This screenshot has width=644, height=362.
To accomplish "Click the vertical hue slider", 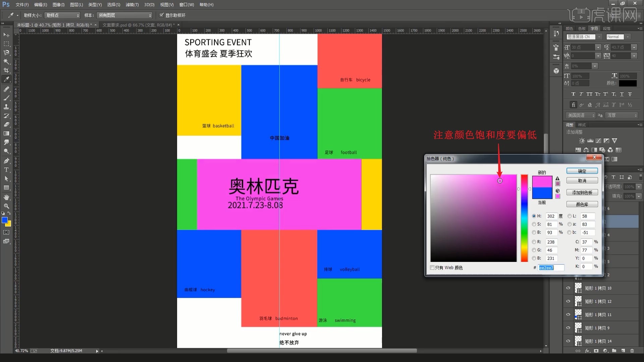I will (x=524, y=218).
